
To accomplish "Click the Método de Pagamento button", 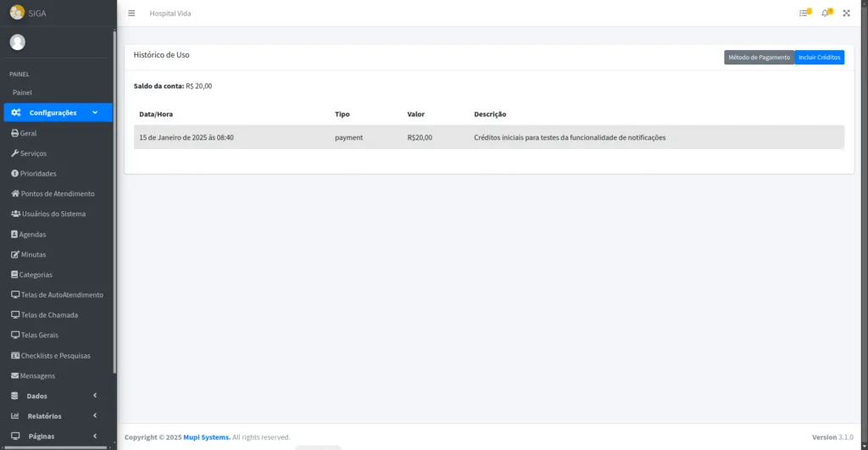I will 759,58.
